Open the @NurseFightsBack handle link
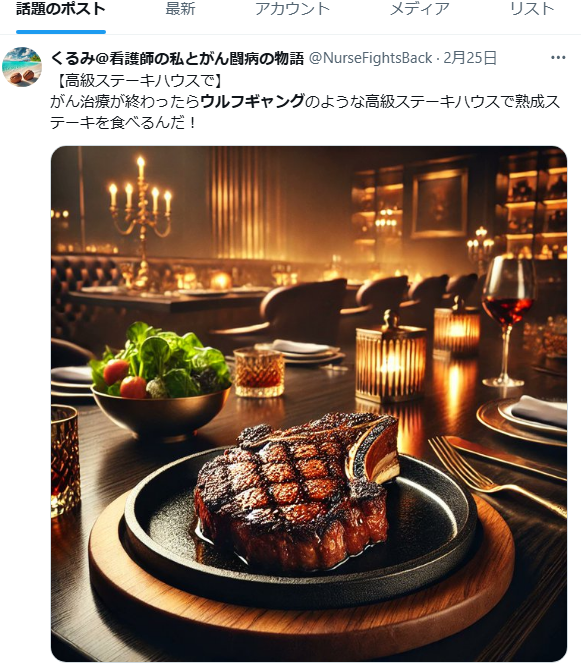The image size is (581, 667). pos(370,58)
